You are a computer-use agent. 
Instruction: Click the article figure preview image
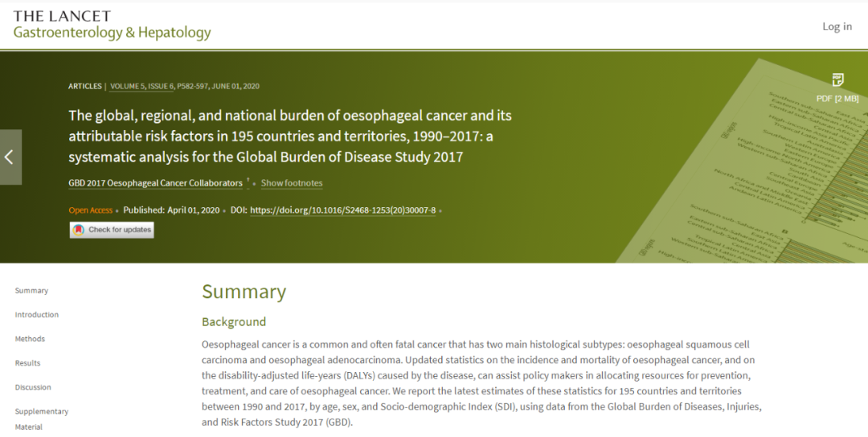(x=743, y=161)
